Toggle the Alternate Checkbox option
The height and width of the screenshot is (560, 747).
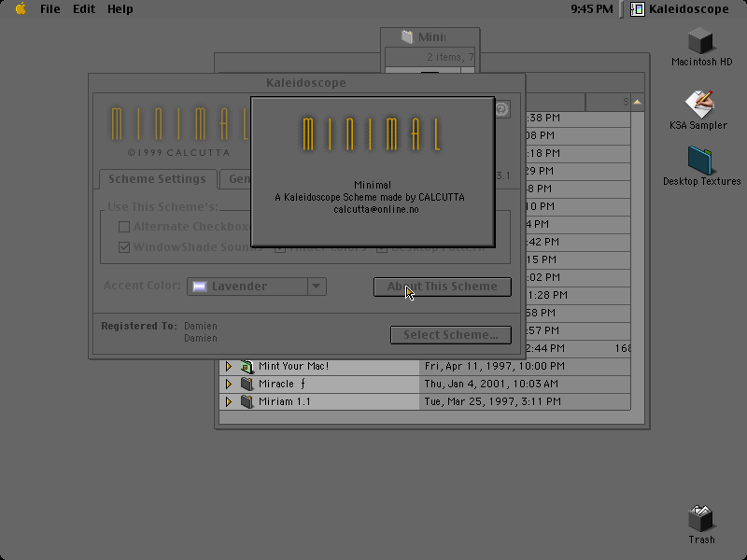pos(124,227)
